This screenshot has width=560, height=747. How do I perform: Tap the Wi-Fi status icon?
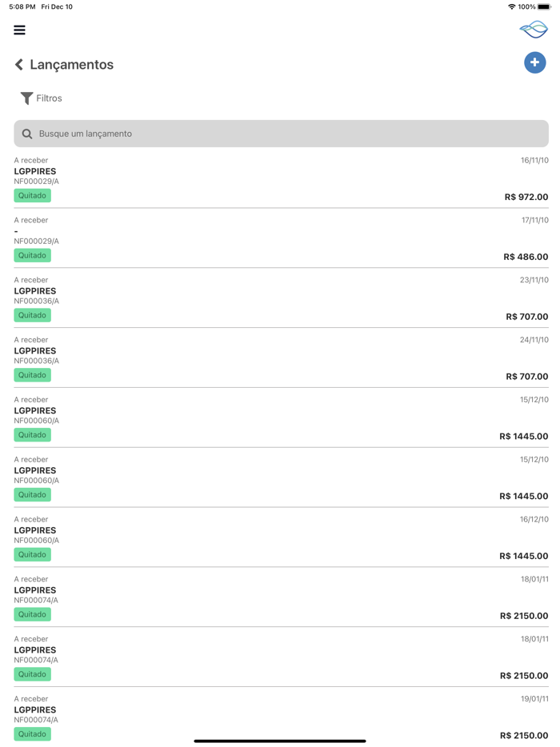(x=511, y=6)
